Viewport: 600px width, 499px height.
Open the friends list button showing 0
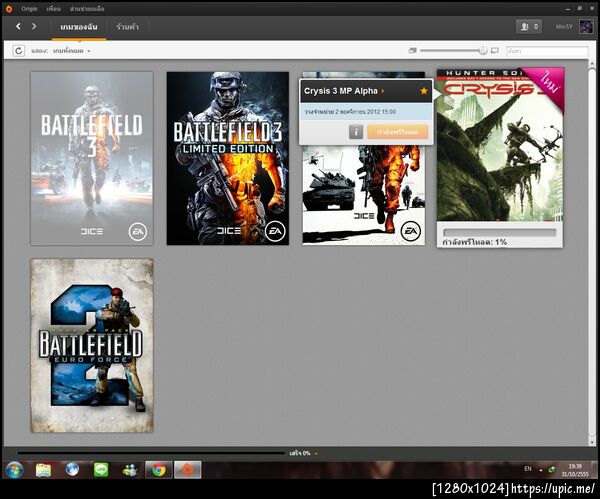click(x=529, y=26)
